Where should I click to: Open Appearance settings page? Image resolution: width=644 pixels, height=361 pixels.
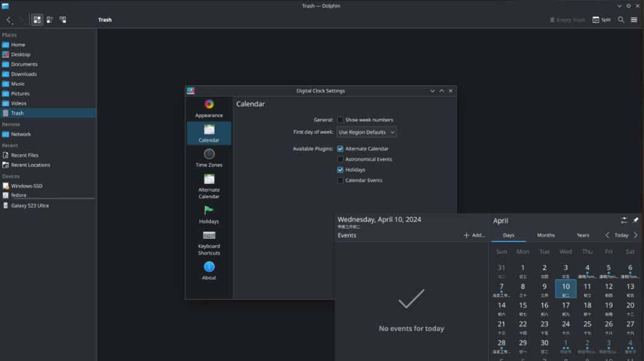click(x=209, y=108)
